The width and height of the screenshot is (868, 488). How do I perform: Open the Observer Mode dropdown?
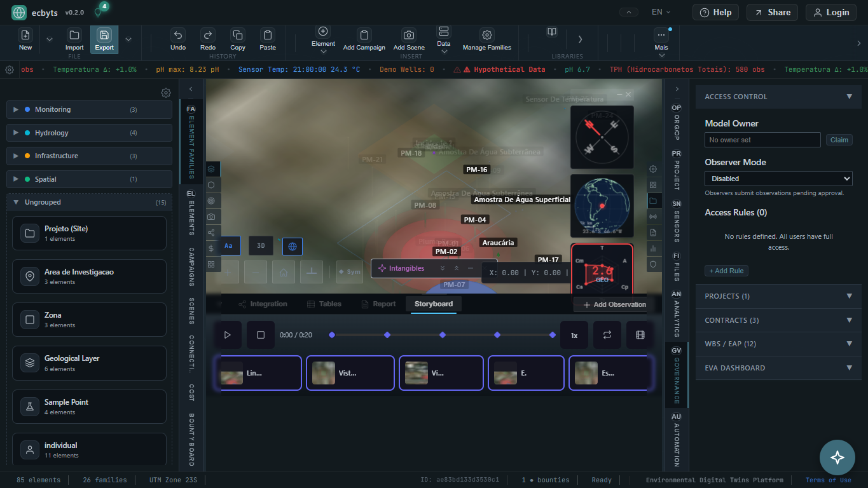[778, 179]
